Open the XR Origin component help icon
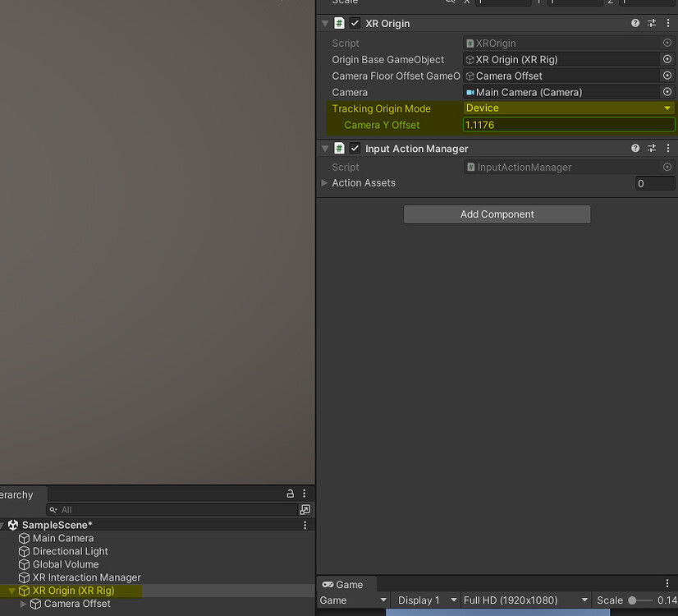The height and width of the screenshot is (616, 678). tap(634, 23)
